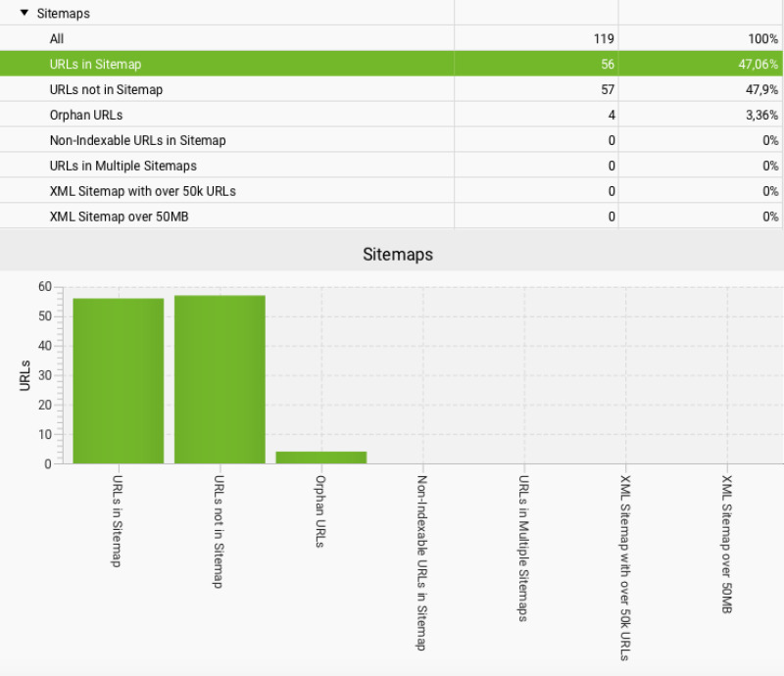Select XML Sitemap with over 50k URLs
The image size is (784, 676).
pos(142,192)
